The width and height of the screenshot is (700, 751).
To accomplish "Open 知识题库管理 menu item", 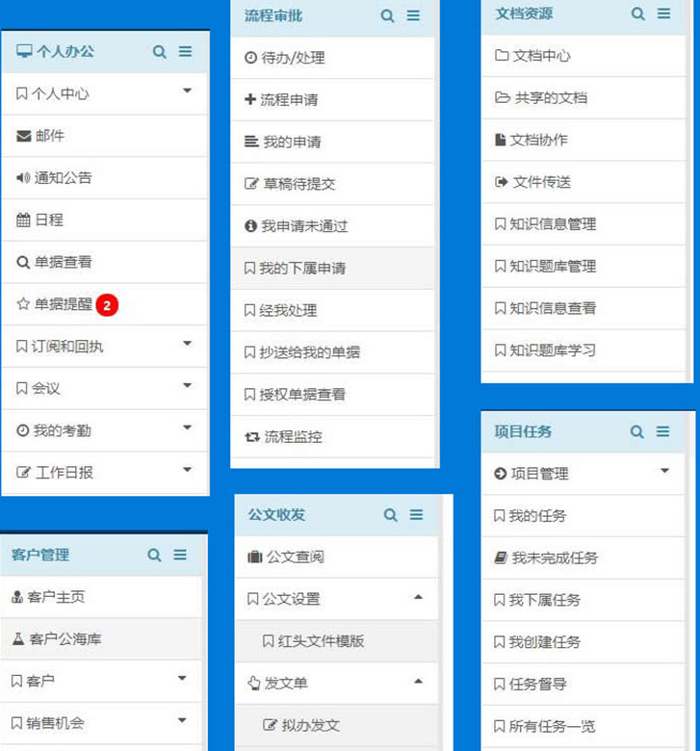I will click(583, 266).
